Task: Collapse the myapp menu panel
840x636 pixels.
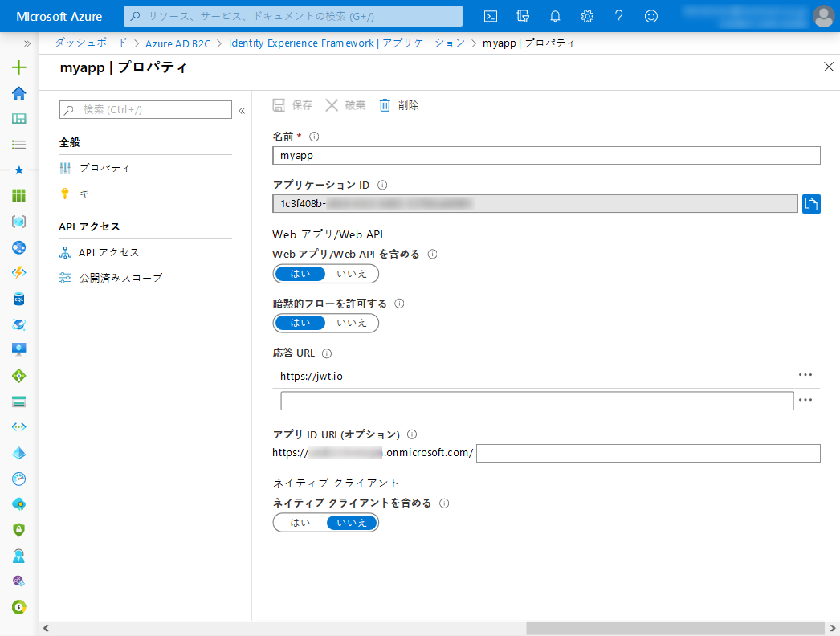Action: (242, 110)
